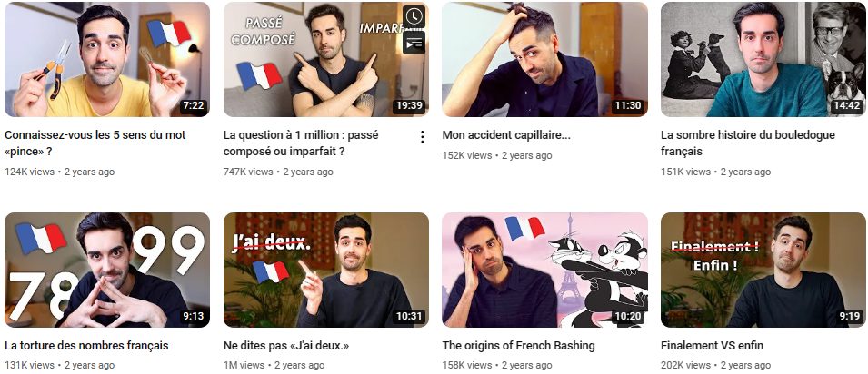
Task: Open the bouledogue français video thumbnail
Action: pos(763,59)
